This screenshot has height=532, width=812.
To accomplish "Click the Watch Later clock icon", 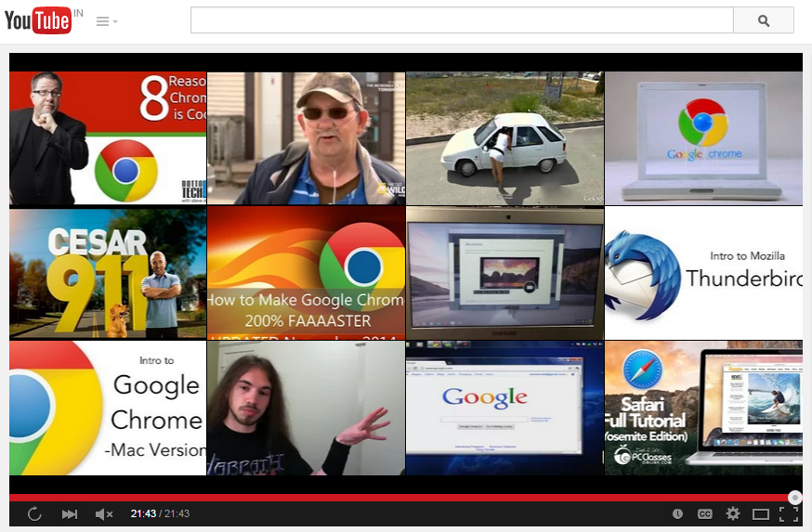I will [677, 513].
